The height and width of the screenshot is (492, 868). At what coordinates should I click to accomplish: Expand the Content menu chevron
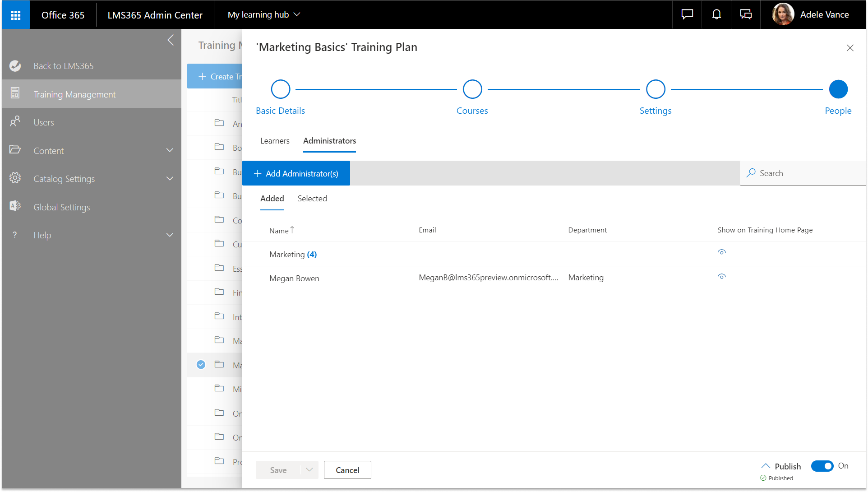point(170,150)
